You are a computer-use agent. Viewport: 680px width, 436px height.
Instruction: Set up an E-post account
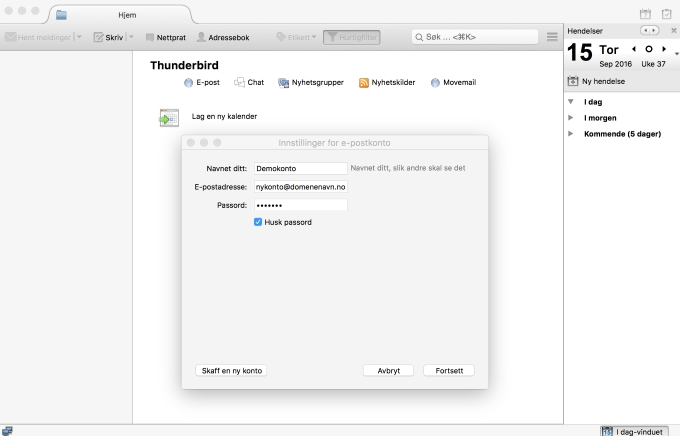point(202,82)
